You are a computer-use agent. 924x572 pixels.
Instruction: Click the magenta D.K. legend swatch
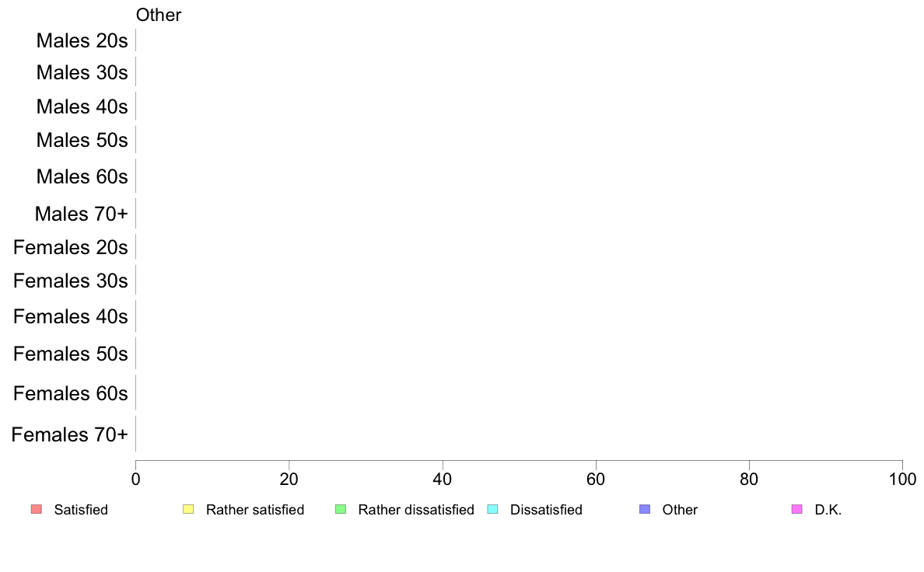pos(796,509)
